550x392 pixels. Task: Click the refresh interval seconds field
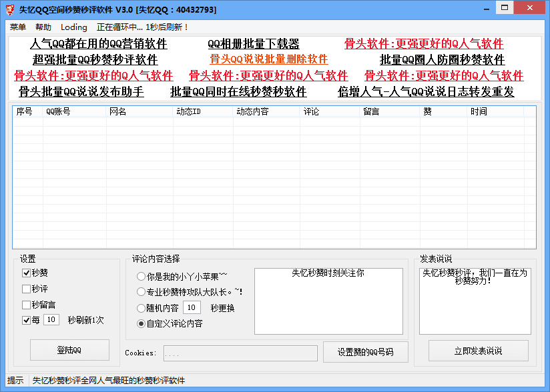51,319
